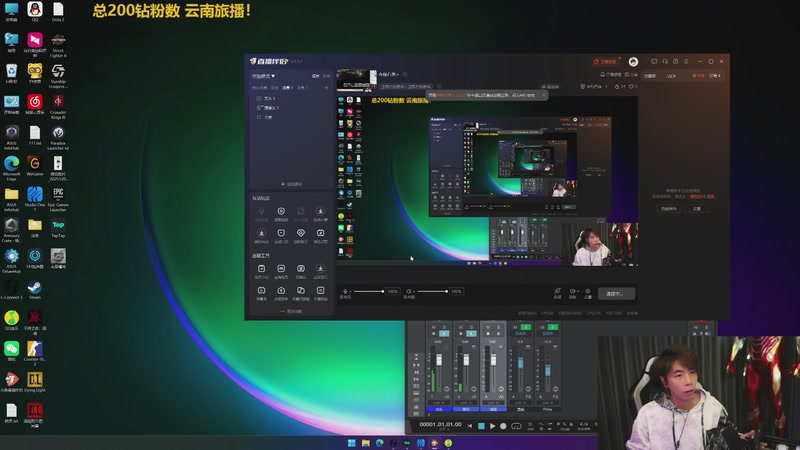Open the last icon in the bottom tools row

pyautogui.click(x=320, y=291)
